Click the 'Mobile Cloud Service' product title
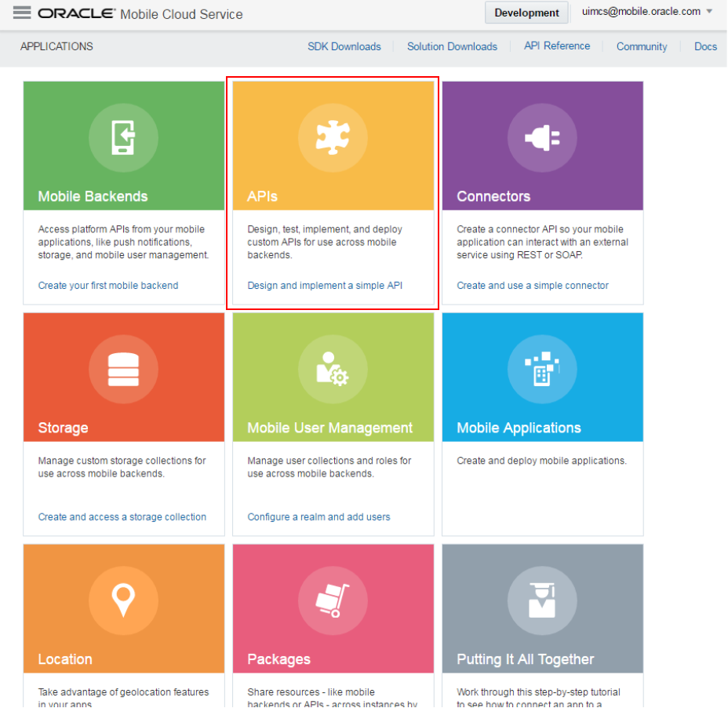The height and width of the screenshot is (708, 728). tap(181, 14)
